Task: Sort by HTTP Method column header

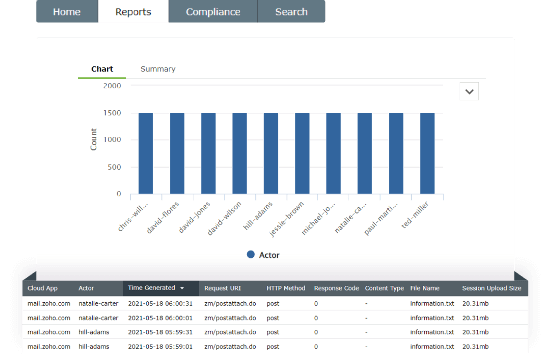Action: [x=286, y=288]
